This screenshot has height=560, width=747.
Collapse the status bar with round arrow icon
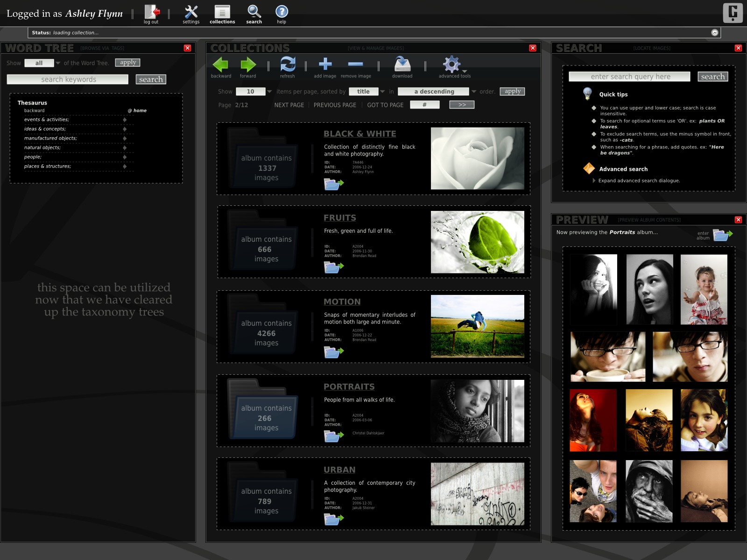[x=714, y=32]
